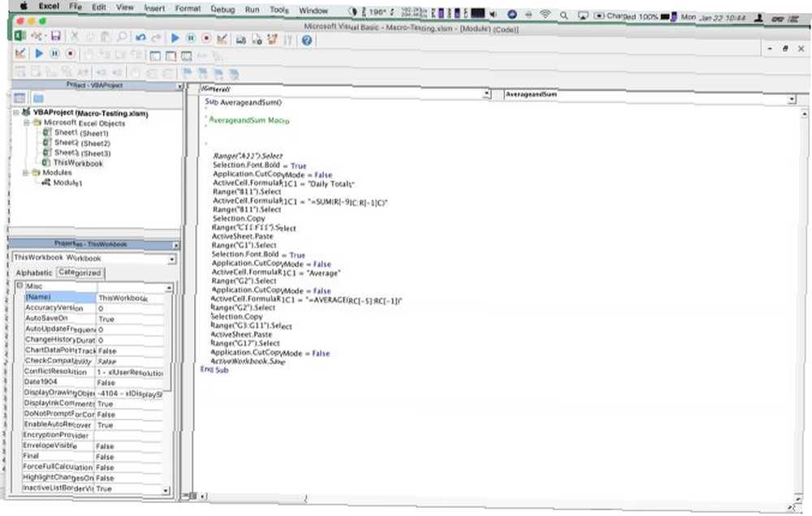Close the Properties - ThisWorkbook pane
Viewport: 812px width, 516px height.
point(175,245)
